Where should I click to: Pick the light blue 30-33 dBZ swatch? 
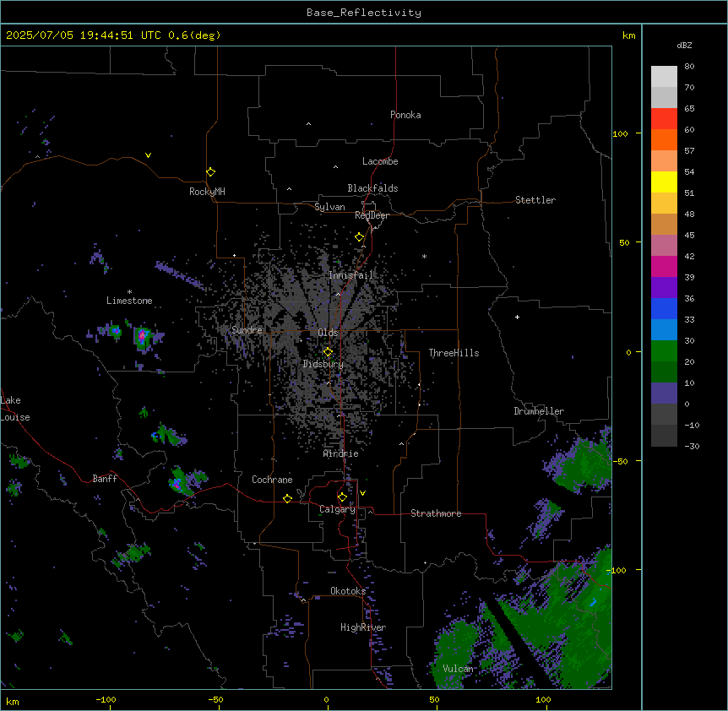(x=664, y=330)
